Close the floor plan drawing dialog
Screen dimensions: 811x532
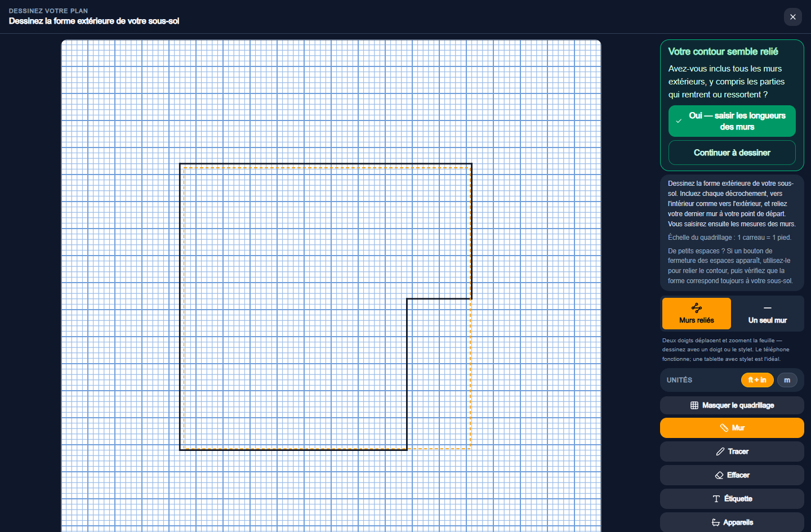(792, 17)
